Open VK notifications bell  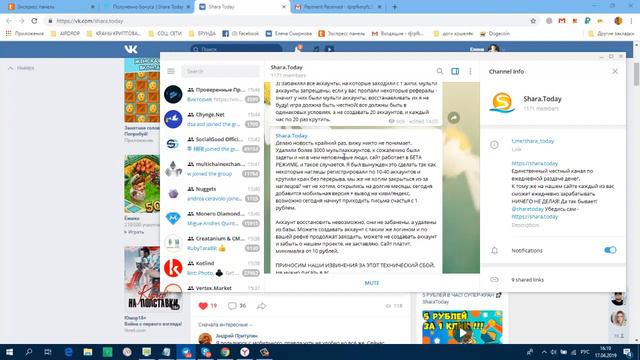coord(298,49)
